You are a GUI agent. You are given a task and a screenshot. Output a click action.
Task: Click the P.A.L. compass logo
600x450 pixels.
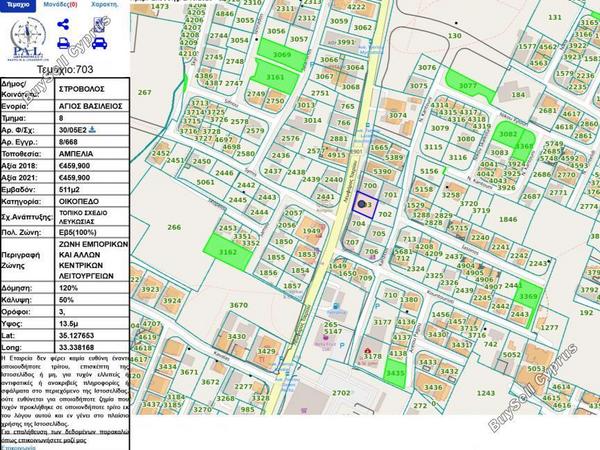coord(28,40)
